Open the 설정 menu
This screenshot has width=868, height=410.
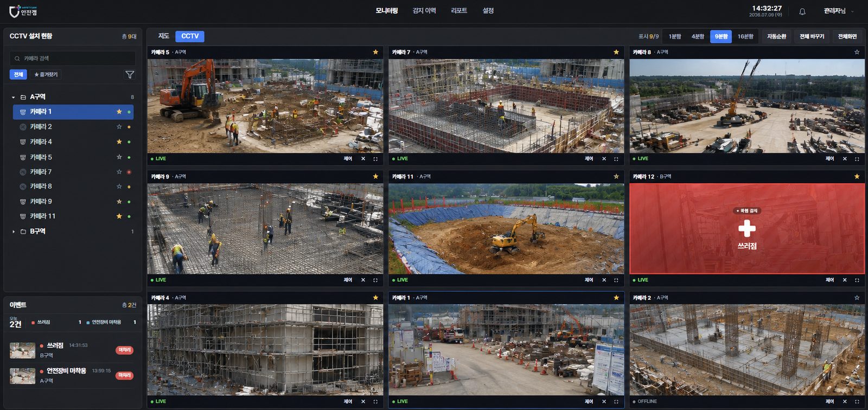click(x=488, y=11)
